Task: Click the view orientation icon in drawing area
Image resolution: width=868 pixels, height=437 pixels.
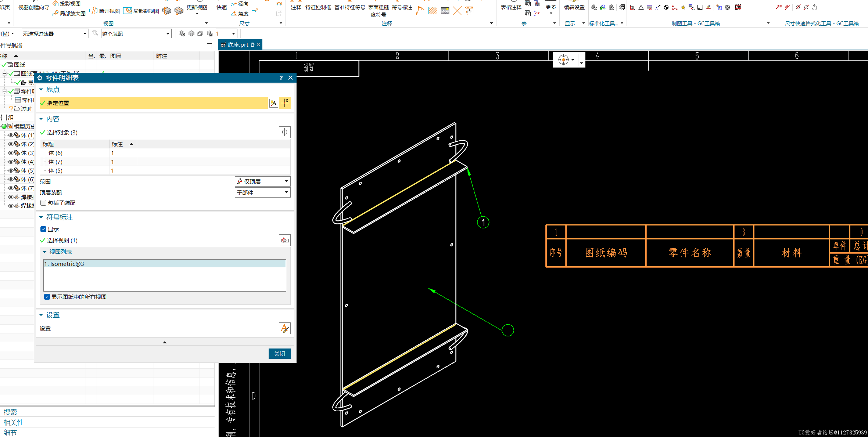Action: [563, 59]
